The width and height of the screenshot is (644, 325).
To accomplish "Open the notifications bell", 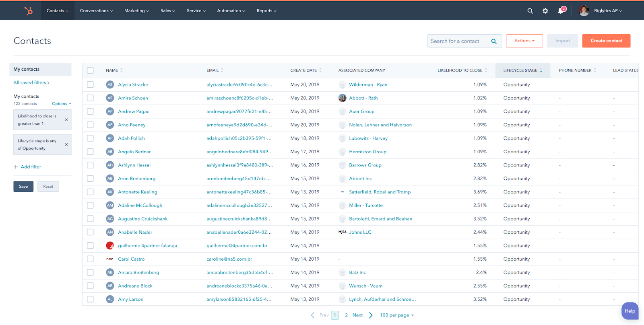I will click(561, 11).
